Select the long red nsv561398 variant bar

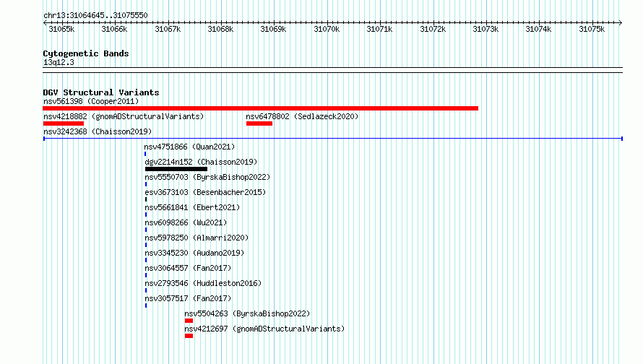[x=260, y=108]
